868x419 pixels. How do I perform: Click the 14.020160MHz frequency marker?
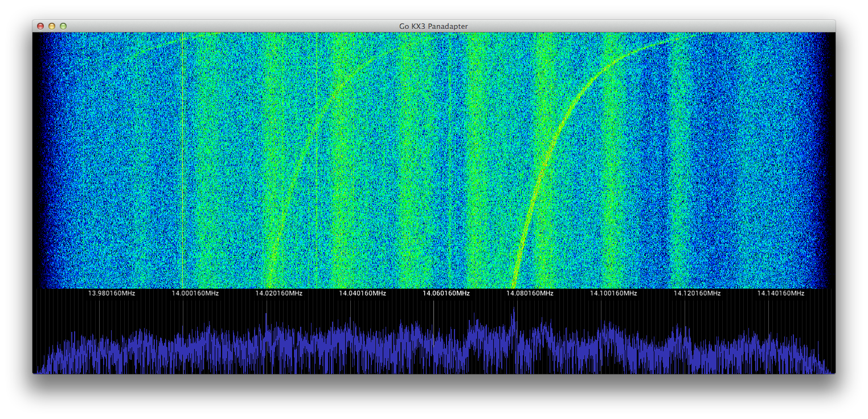click(279, 293)
